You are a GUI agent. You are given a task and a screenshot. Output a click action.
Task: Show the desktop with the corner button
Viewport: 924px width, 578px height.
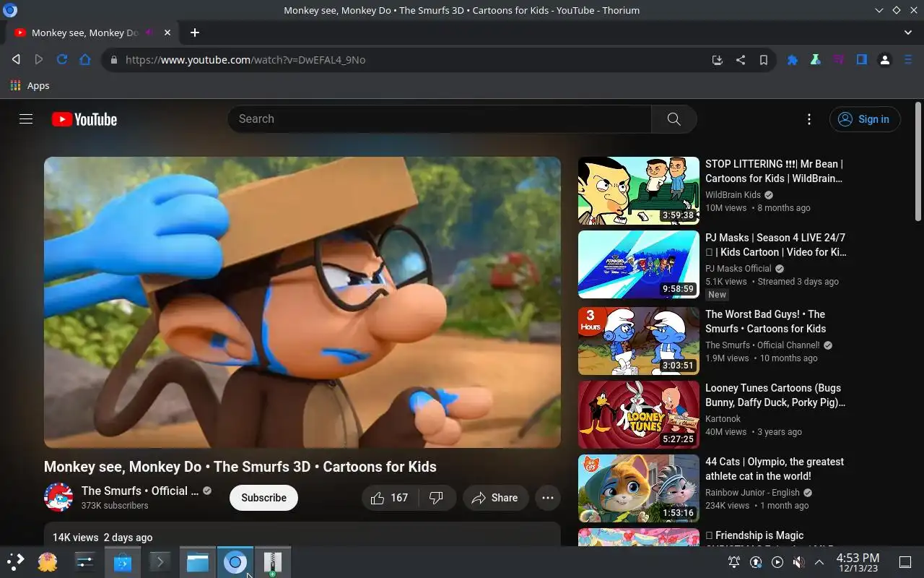tap(905, 562)
